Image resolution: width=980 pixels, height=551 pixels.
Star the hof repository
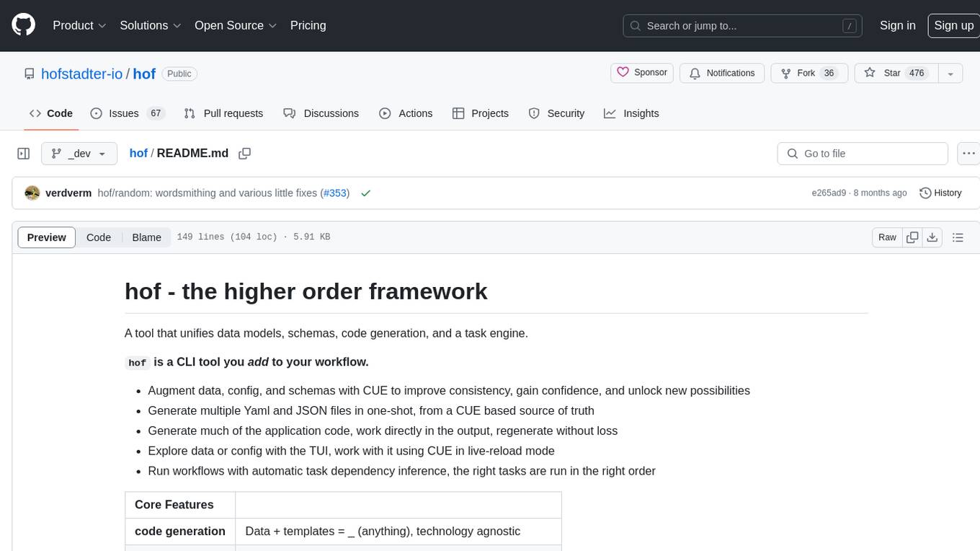click(x=896, y=73)
